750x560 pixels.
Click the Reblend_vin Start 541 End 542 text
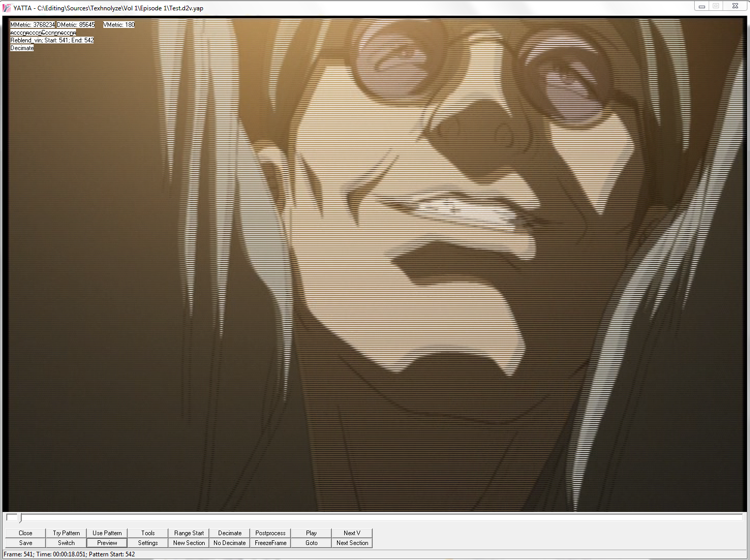(x=52, y=40)
